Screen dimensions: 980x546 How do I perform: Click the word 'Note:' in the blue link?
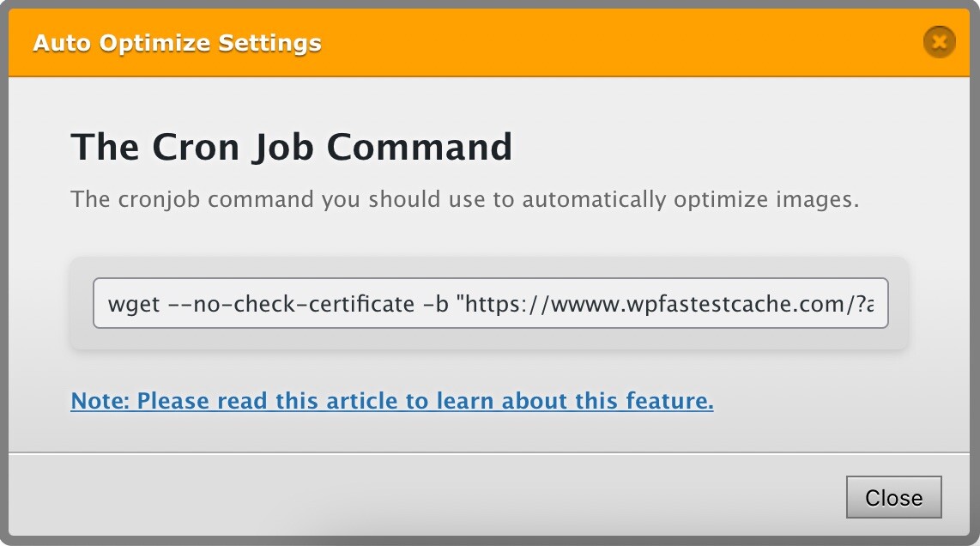[x=100, y=401]
